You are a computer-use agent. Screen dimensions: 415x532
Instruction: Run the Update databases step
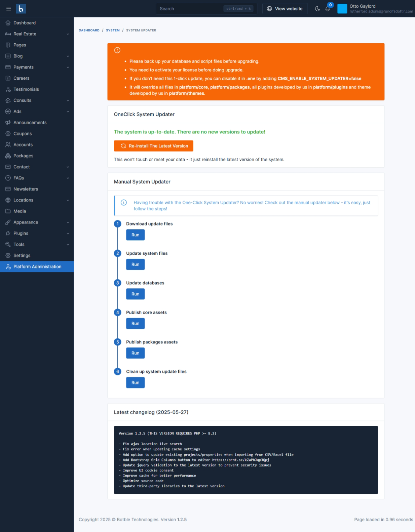point(136,294)
